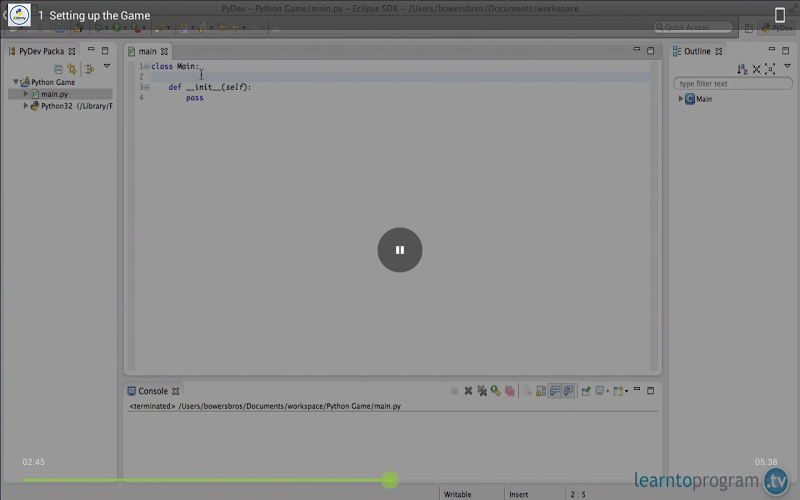This screenshot has width=800, height=500.
Task: Click the editor vertical scrollbar
Action: point(654,215)
